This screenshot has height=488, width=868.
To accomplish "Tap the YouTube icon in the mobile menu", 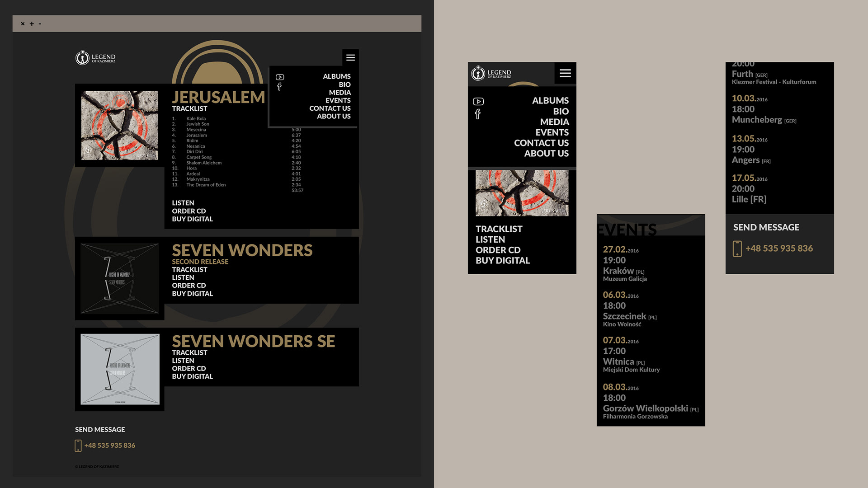I will pos(478,102).
